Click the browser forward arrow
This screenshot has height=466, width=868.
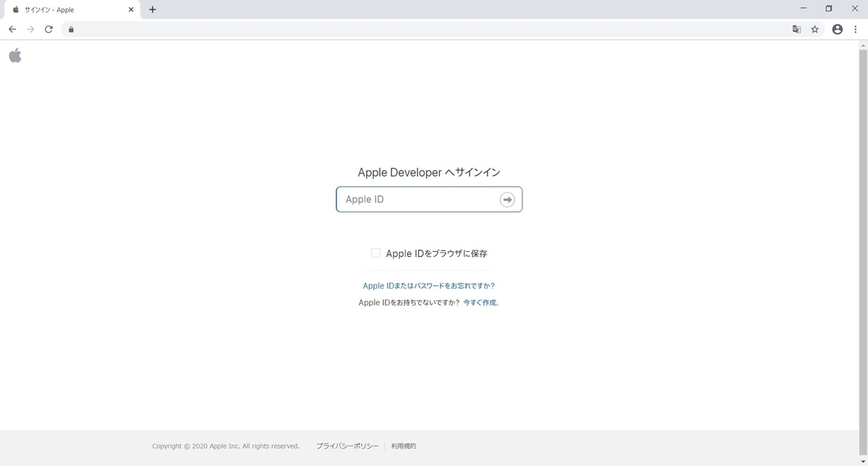[30, 29]
